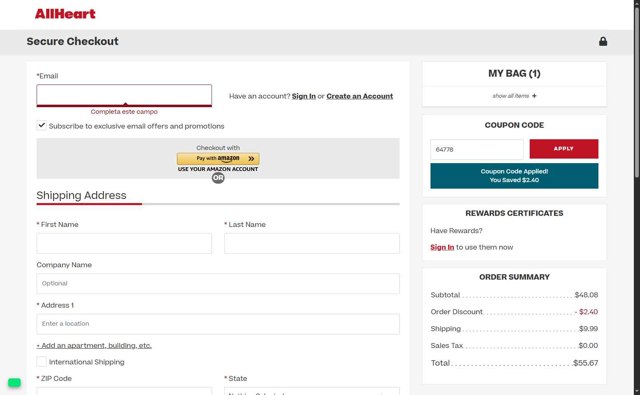Viewport: 640px width, 395px height.
Task: Click the My Bag (1) heading
Action: coord(514,73)
